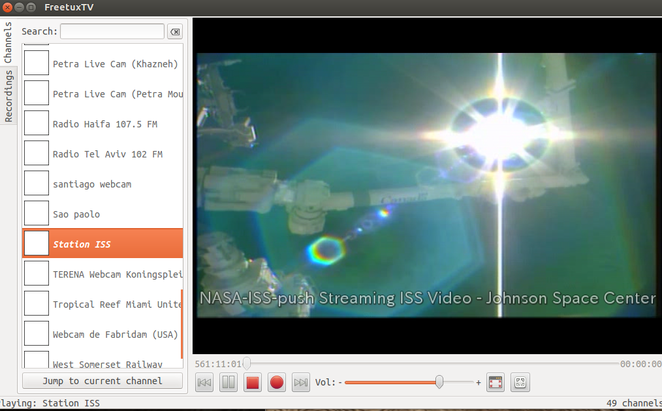Select santiago webcam channel
662x411 pixels.
pyautogui.click(x=103, y=184)
